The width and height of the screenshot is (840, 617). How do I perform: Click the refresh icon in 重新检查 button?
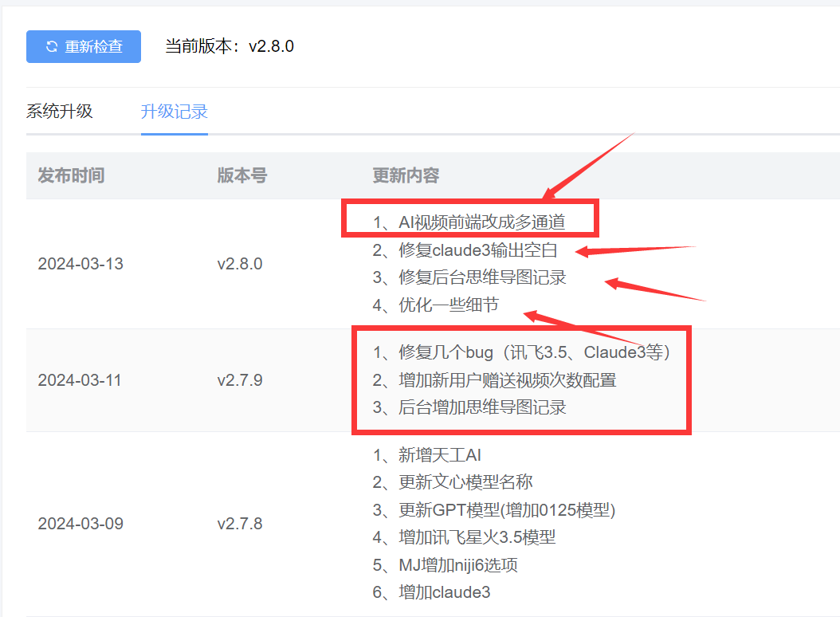coord(52,47)
